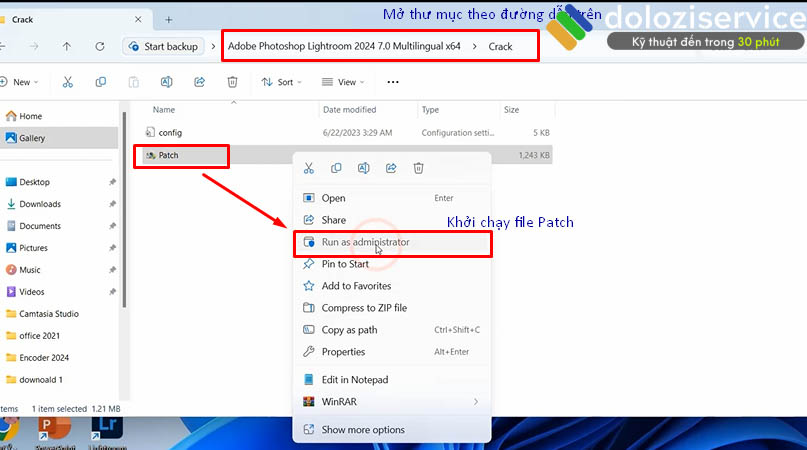Image resolution: width=807 pixels, height=450 pixels.
Task: Choose Run as administrator
Action: coord(365,242)
